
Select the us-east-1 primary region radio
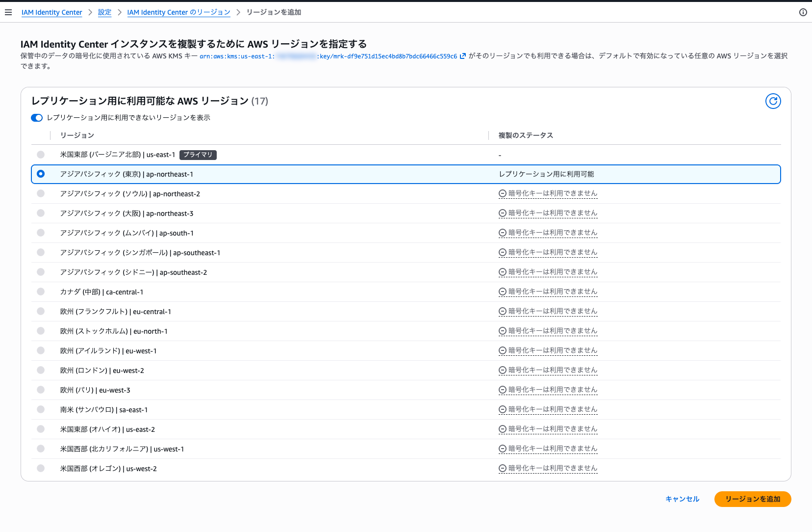coord(41,155)
